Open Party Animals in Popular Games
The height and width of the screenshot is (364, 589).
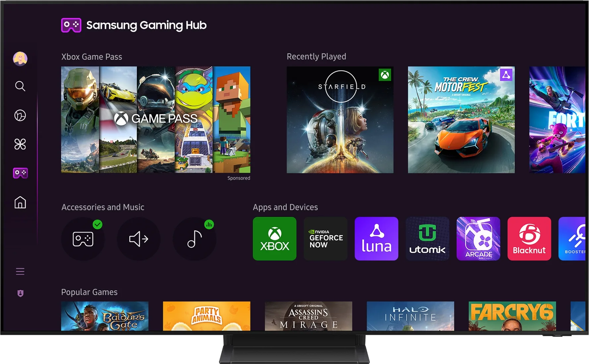(x=206, y=316)
